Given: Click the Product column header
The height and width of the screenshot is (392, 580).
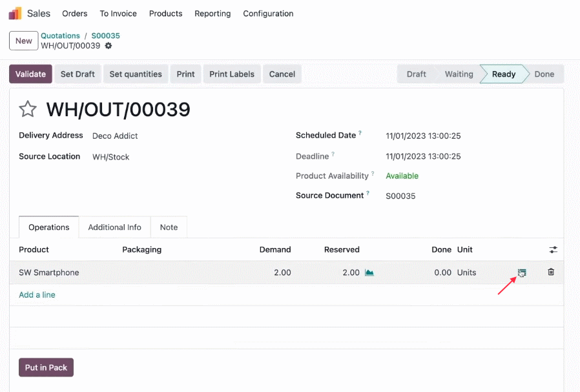Looking at the screenshot, I should (34, 250).
